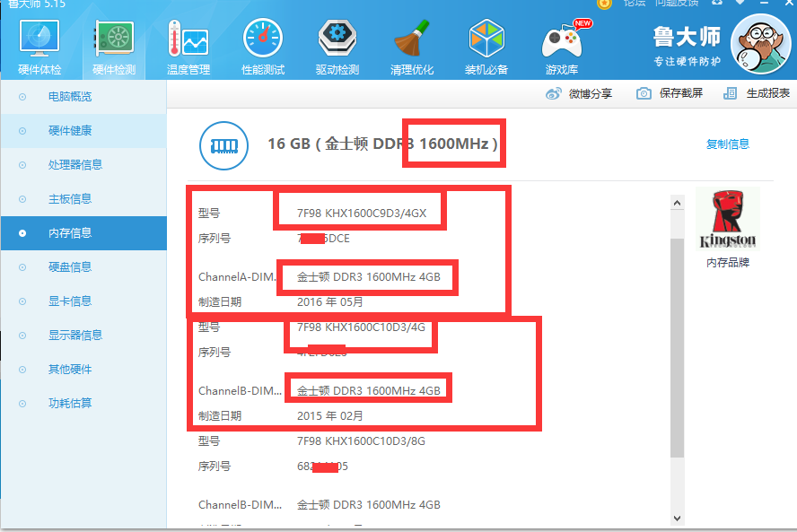The image size is (797, 532).
Task: Generate a report with 生成报表
Action: point(757,93)
